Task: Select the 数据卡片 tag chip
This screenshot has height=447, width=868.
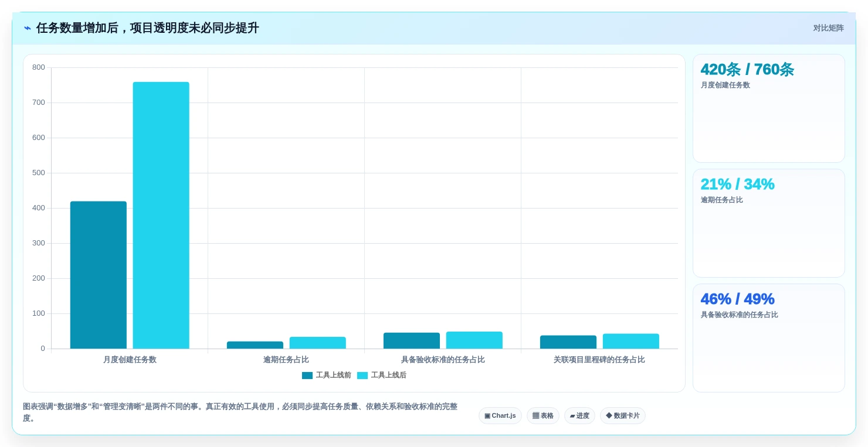Action: 623,416
